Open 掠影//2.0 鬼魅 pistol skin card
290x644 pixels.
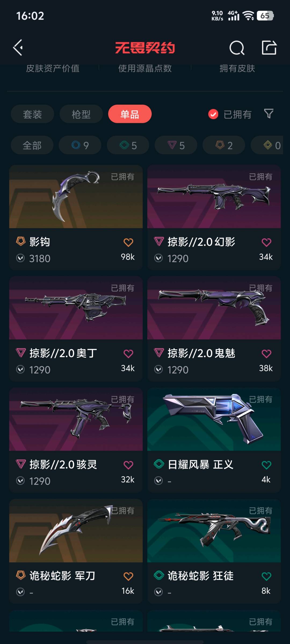(x=214, y=329)
